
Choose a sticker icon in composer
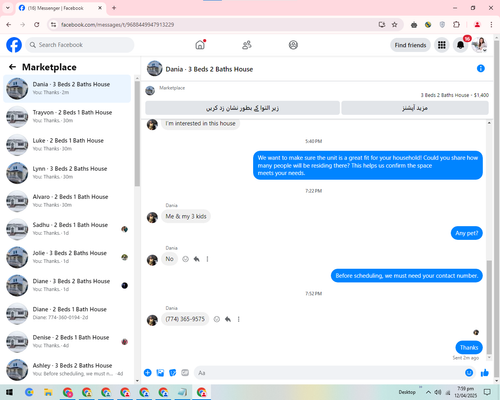pos(173,373)
